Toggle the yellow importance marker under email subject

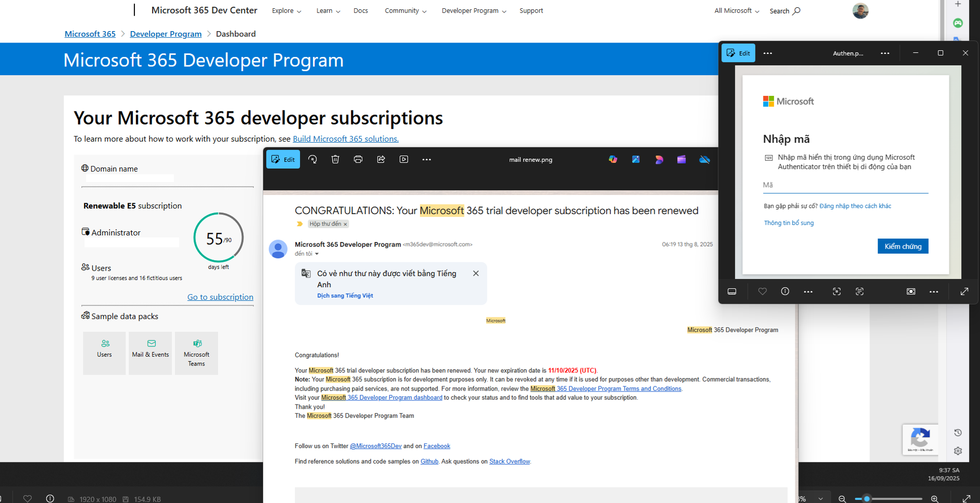click(300, 224)
